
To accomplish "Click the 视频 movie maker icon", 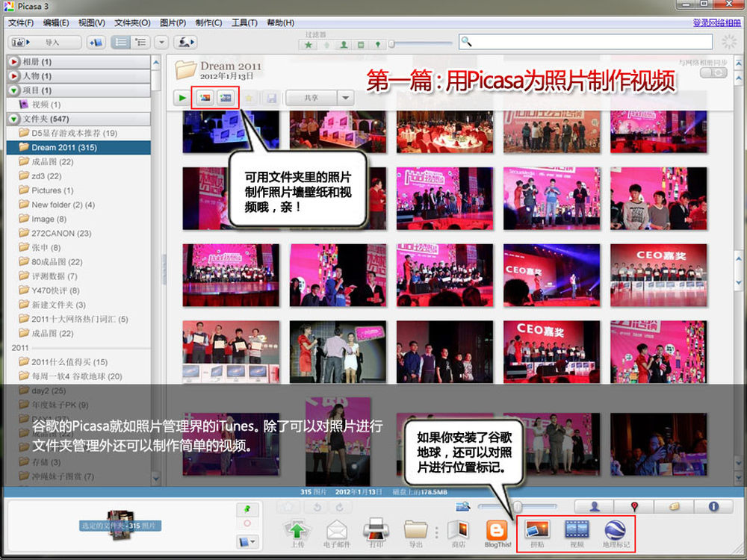I will pyautogui.click(x=577, y=529).
